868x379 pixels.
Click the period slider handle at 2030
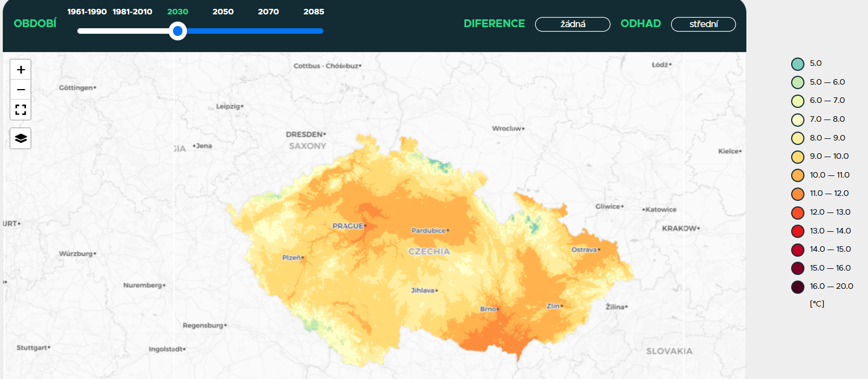(177, 31)
